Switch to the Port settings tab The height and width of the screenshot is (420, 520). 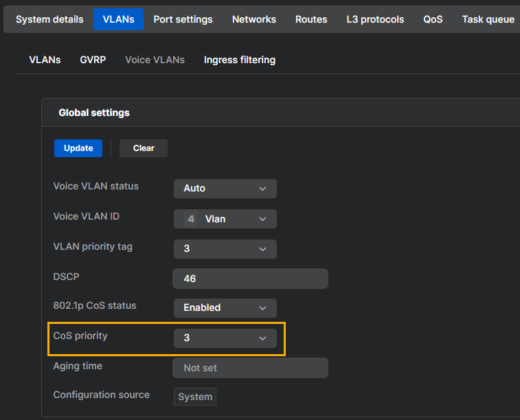[183, 19]
